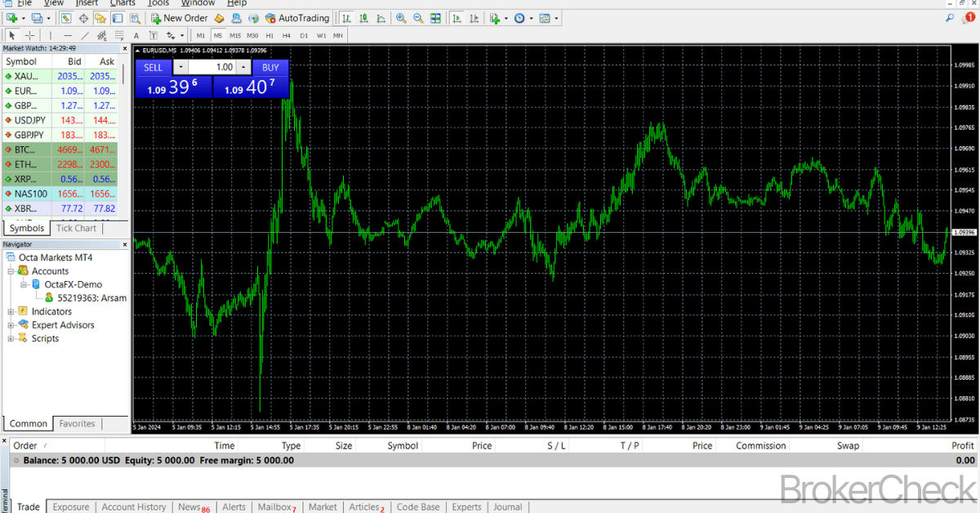
Task: Select the Text tool (A)
Action: click(x=136, y=35)
